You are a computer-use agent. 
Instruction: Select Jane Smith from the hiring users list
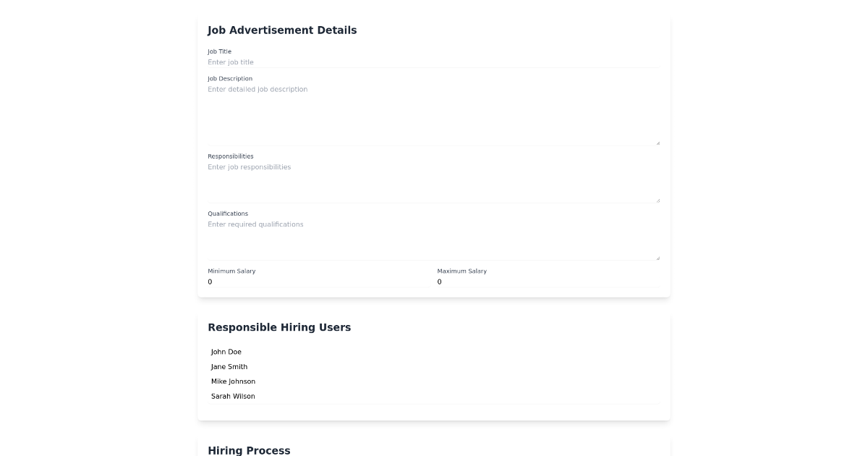point(229,367)
